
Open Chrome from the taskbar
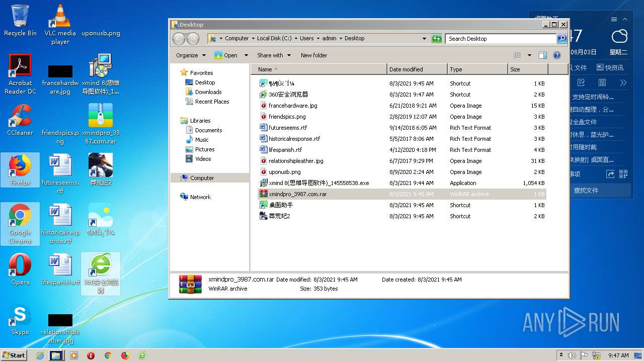click(x=108, y=355)
